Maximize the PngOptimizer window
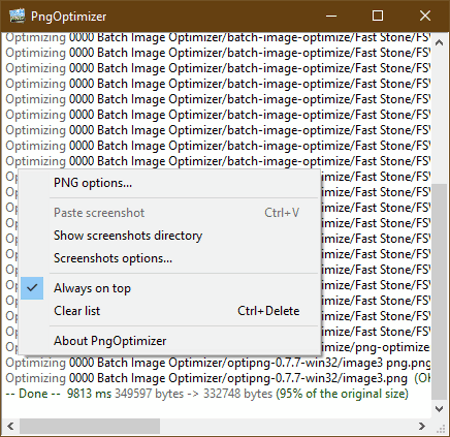This screenshot has height=437, width=450. coord(378,16)
